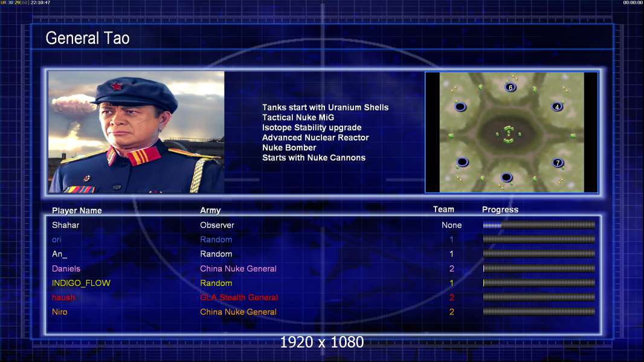Viewport: 644px width, 362px height.
Task: Click Shahar's loading progress bar
Action: 539,225
